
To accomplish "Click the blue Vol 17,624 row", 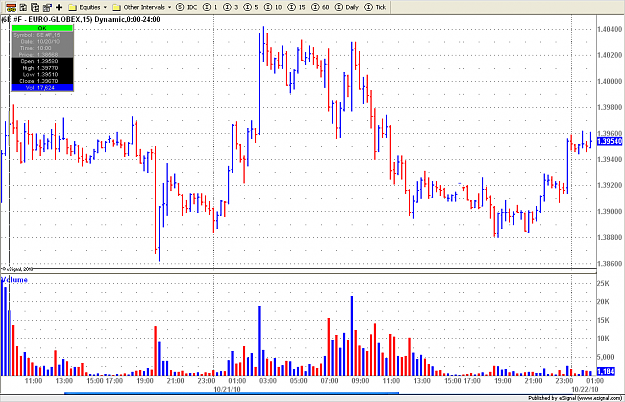I will coord(42,87).
